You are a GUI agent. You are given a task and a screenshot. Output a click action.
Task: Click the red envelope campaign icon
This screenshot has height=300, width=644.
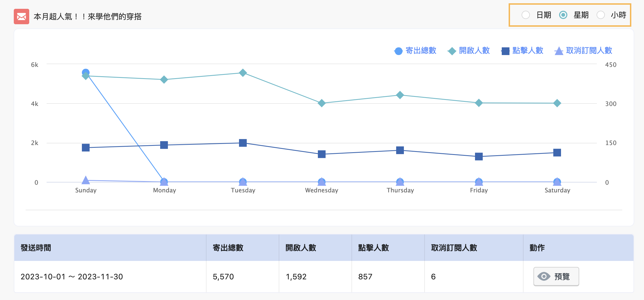pyautogui.click(x=21, y=17)
